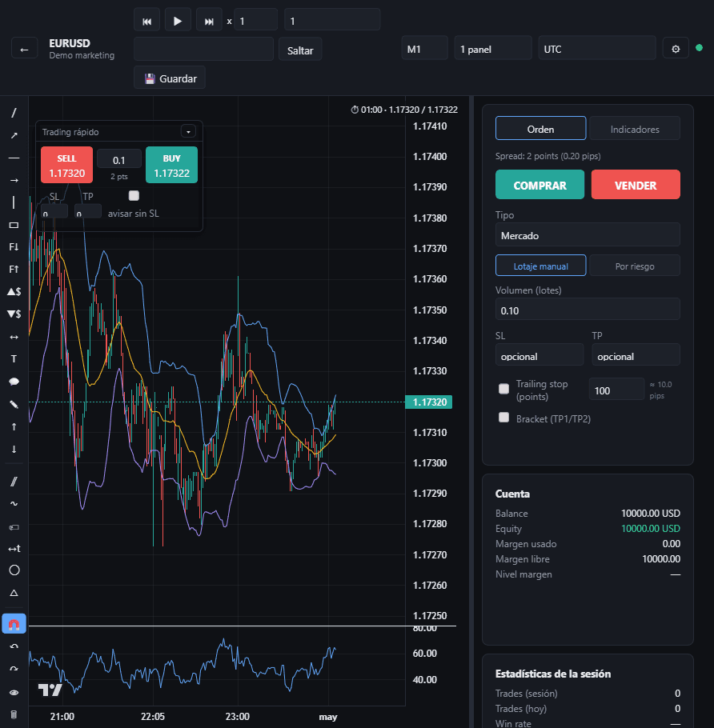Click quick SELL at 1.17320
The width and height of the screenshot is (714, 728).
point(67,166)
